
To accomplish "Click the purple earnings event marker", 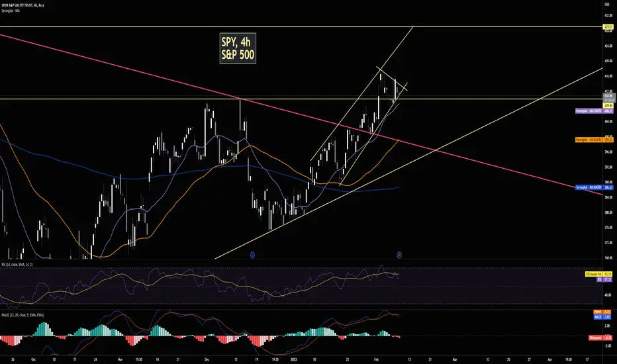I will tap(399, 255).
